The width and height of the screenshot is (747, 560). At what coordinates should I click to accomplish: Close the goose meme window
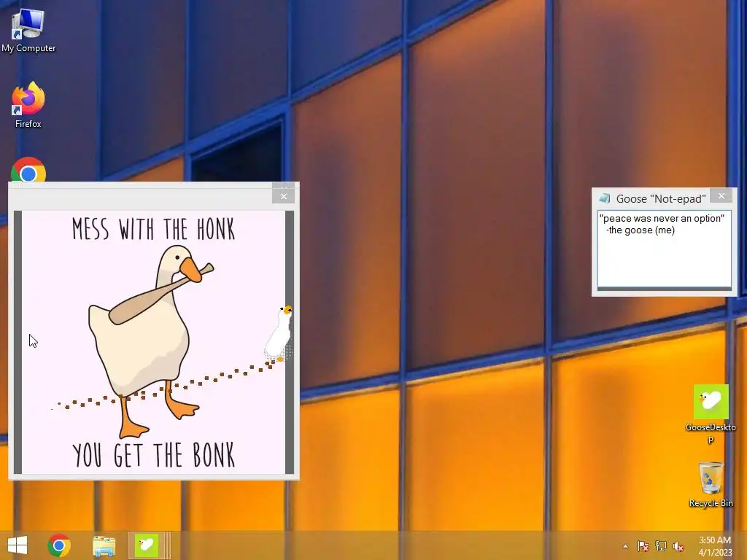[x=284, y=195]
